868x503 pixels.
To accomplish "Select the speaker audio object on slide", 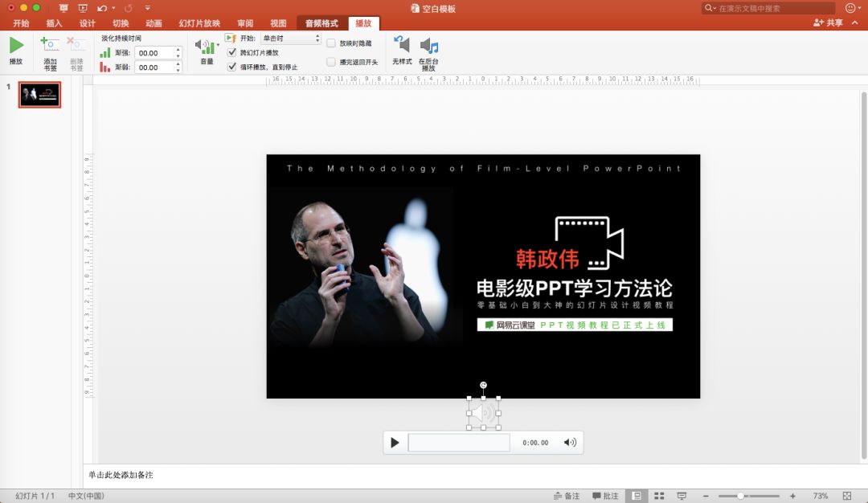I will tap(483, 413).
